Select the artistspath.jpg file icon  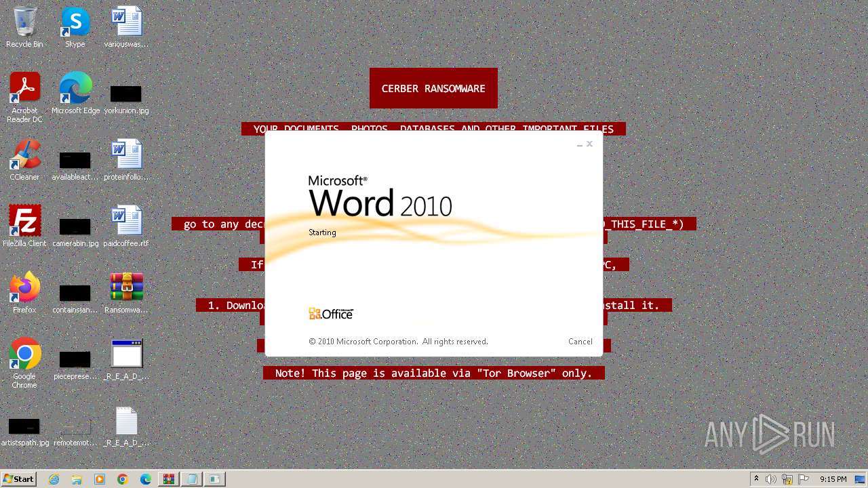(24, 432)
